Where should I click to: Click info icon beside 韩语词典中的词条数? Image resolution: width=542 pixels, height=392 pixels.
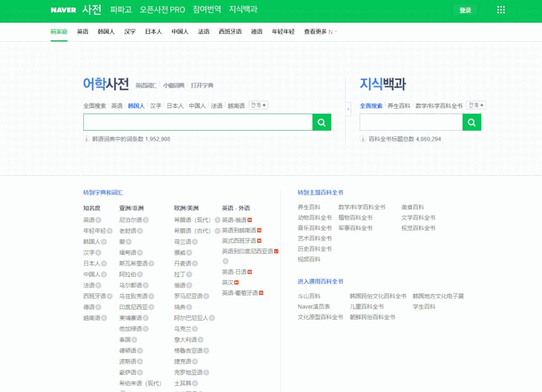[86, 139]
